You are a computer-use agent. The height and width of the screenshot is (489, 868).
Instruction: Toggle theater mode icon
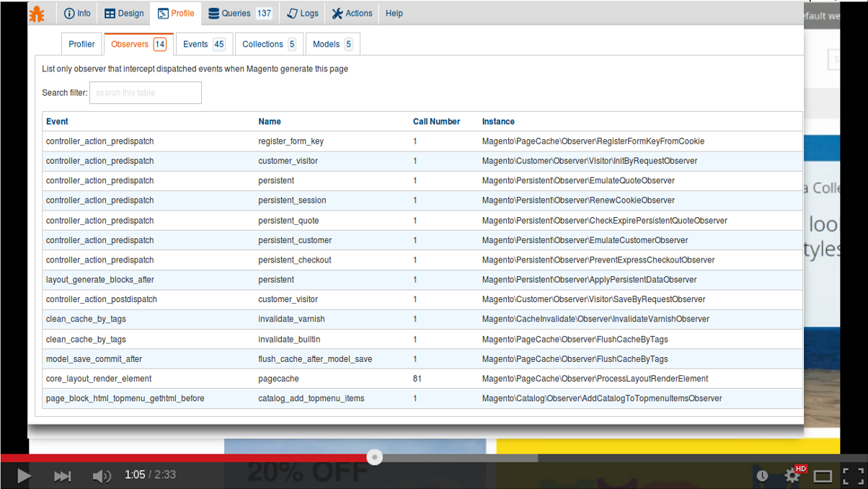click(823, 476)
